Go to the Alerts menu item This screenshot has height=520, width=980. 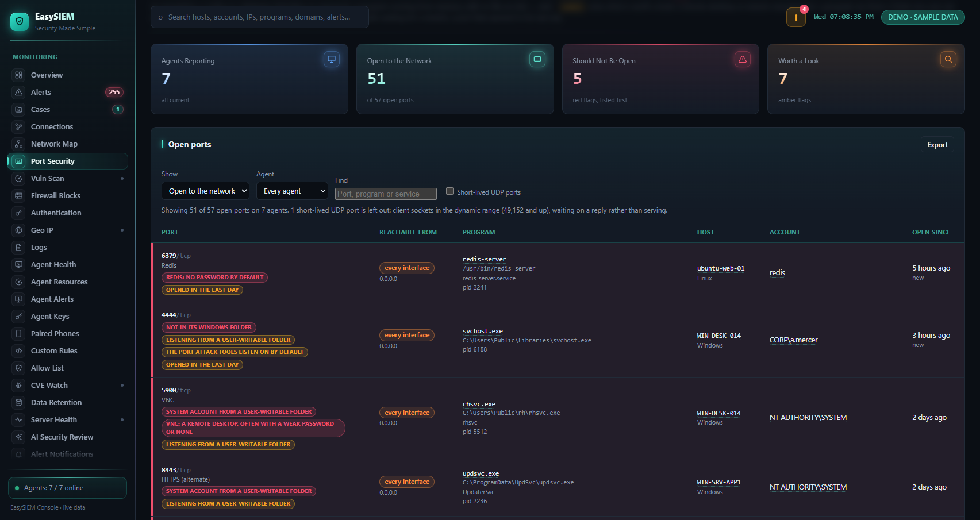pyautogui.click(x=68, y=93)
